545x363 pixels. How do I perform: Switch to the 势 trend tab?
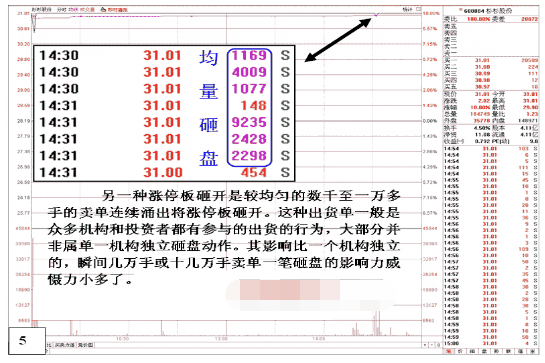click(497, 352)
